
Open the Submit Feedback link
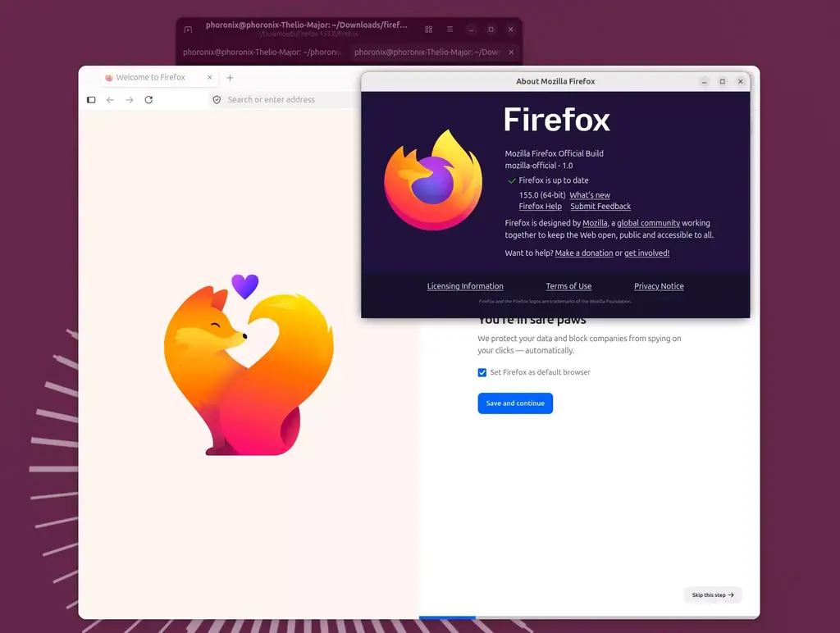point(600,206)
